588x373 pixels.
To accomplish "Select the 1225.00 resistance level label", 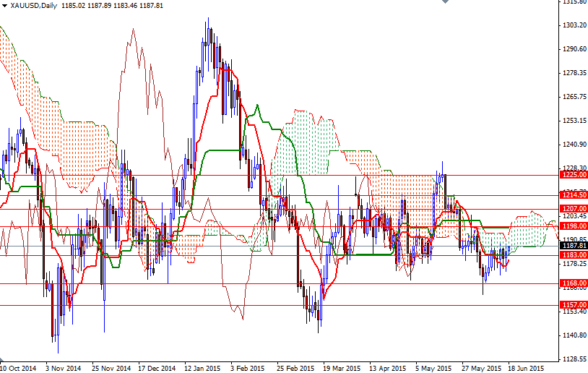I will (x=573, y=174).
